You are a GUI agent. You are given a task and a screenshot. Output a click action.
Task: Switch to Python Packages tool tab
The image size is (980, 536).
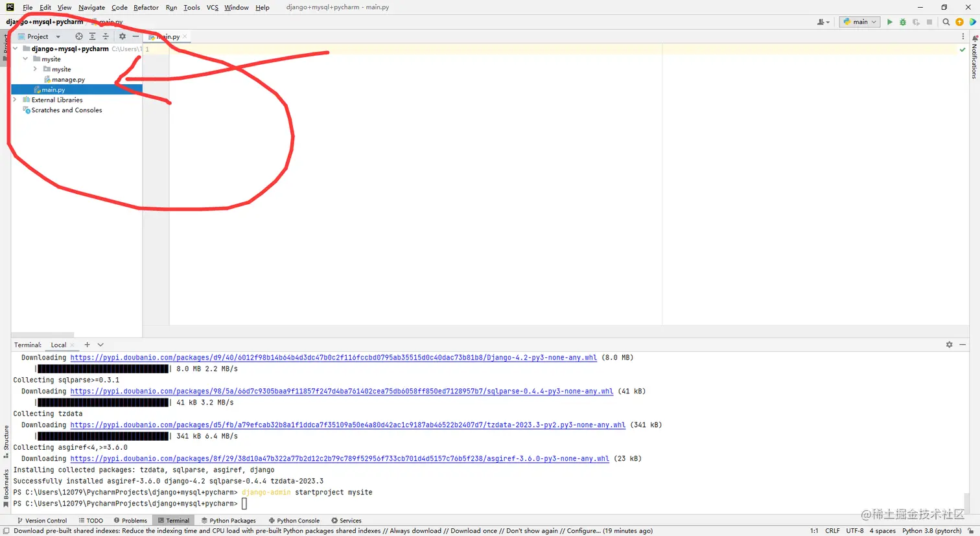[x=229, y=520]
